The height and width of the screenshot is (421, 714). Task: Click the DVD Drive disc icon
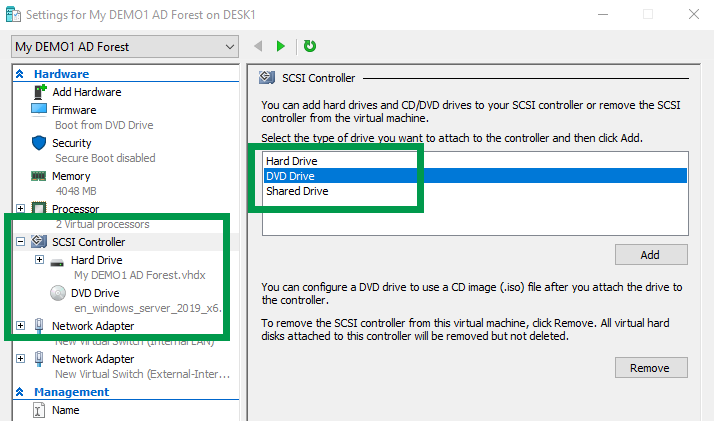point(59,292)
